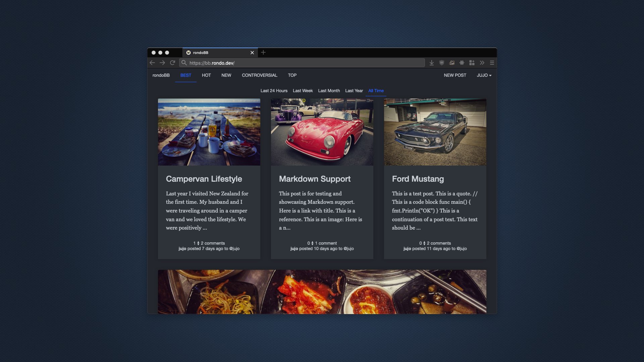Click the jujo author name on Campervan post
The image size is (644, 362).
pyautogui.click(x=182, y=248)
